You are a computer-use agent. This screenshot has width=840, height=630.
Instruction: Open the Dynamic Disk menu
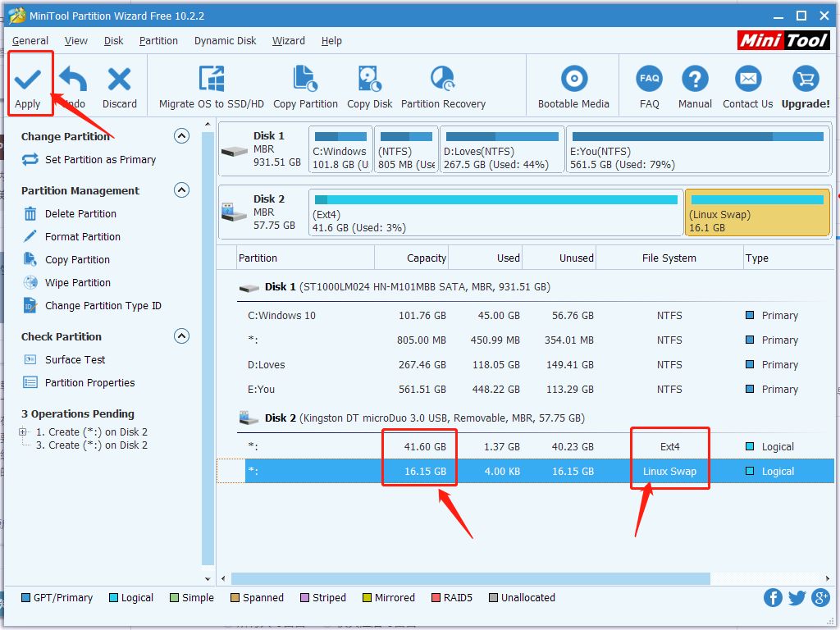(x=225, y=41)
